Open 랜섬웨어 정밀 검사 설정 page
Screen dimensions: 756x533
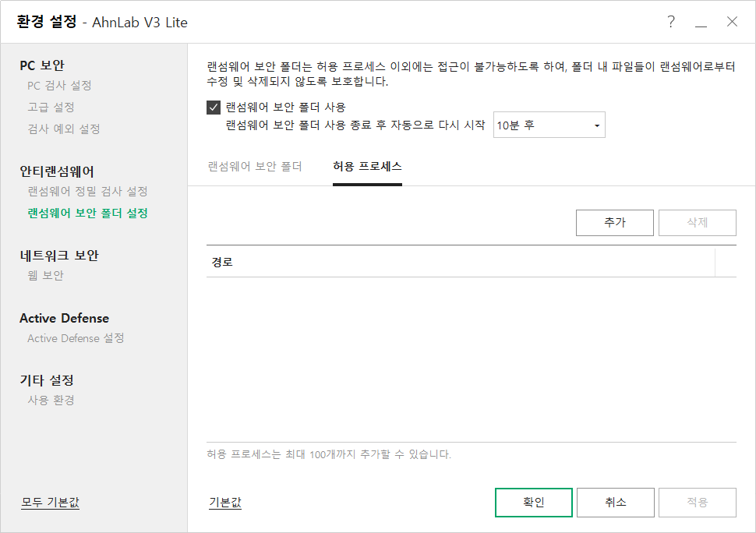pos(88,192)
